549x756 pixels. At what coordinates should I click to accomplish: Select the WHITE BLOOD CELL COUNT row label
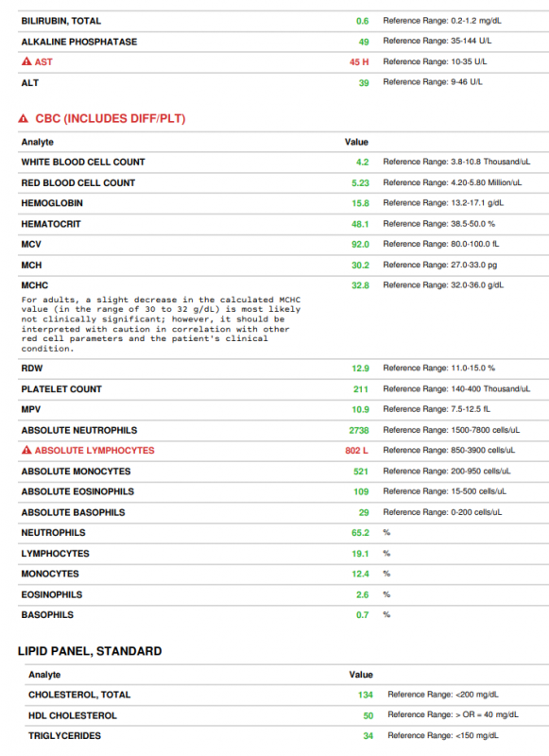[83, 163]
